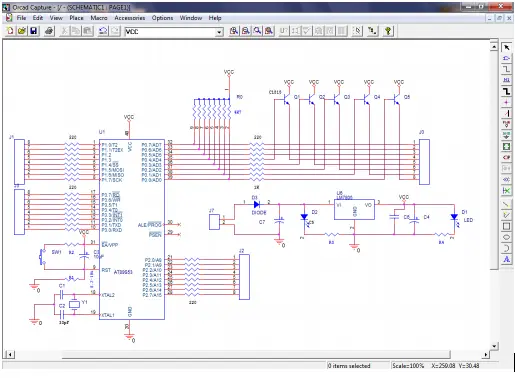The width and height of the screenshot is (515, 378).
Task: Click the Copy icon in the toolbar
Action: 76,31
